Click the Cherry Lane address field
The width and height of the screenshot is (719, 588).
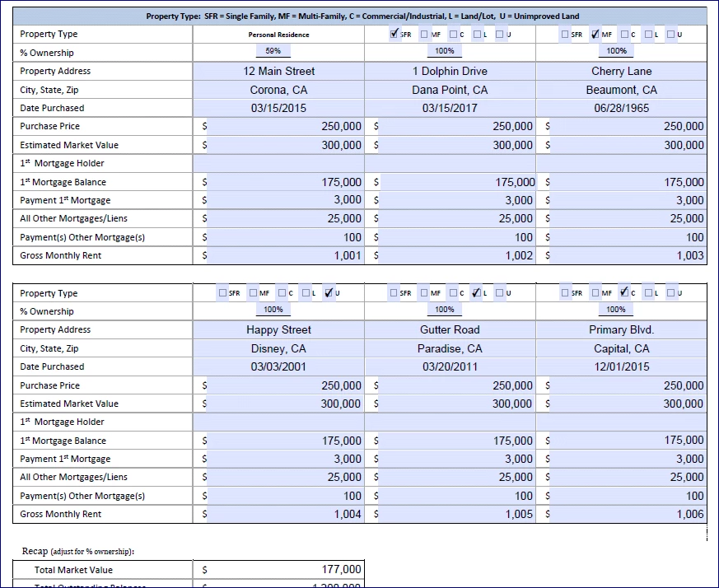coord(621,71)
